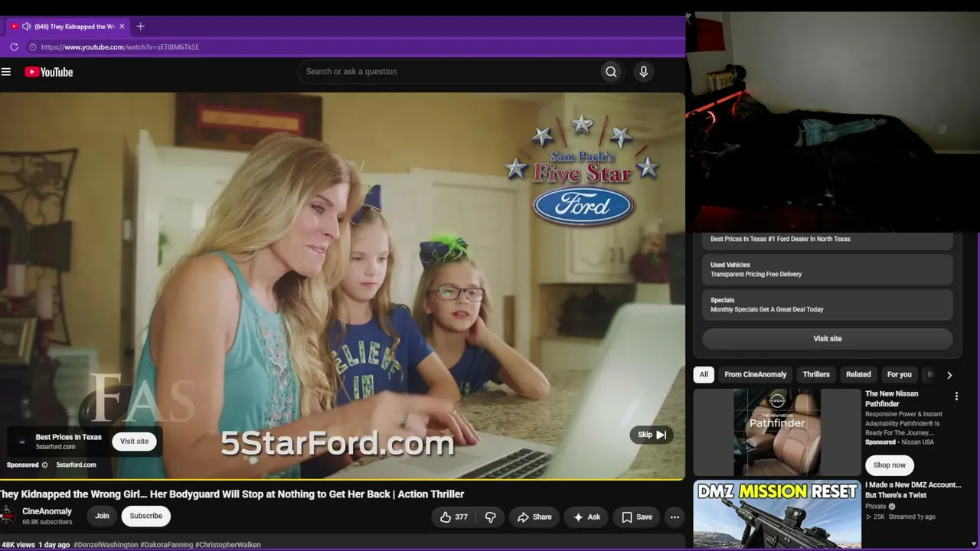
Task: Select the 'Related' filter chip
Action: (858, 374)
